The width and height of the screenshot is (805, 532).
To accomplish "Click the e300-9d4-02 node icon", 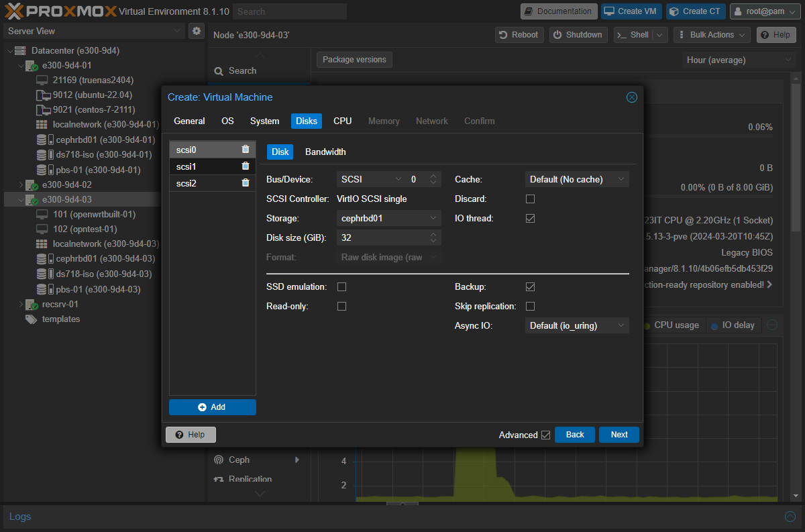I will [32, 184].
